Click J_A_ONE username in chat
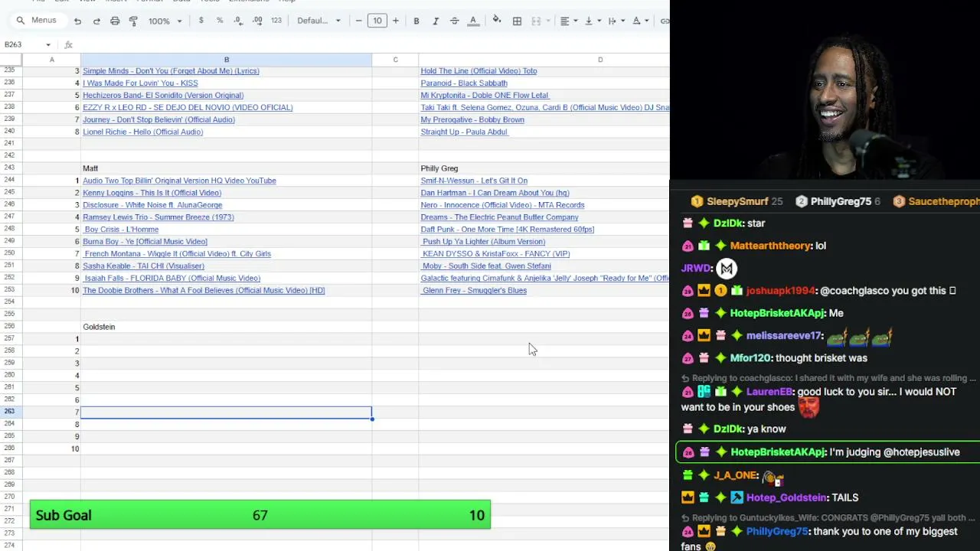 click(736, 475)
